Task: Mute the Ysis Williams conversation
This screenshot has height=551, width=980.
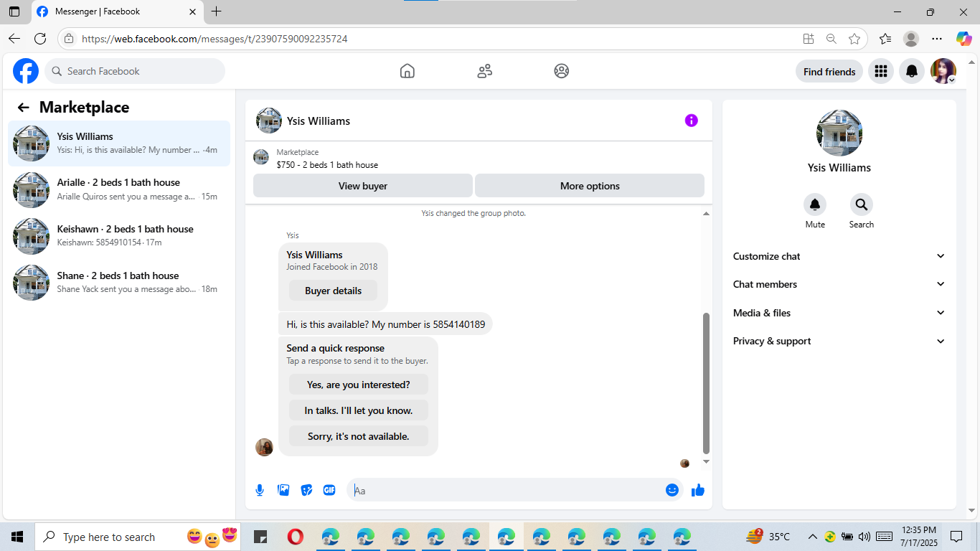Action: pyautogui.click(x=815, y=205)
